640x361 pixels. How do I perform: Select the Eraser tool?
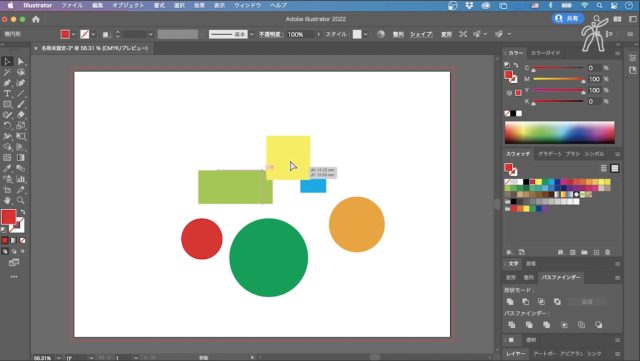pos(21,115)
